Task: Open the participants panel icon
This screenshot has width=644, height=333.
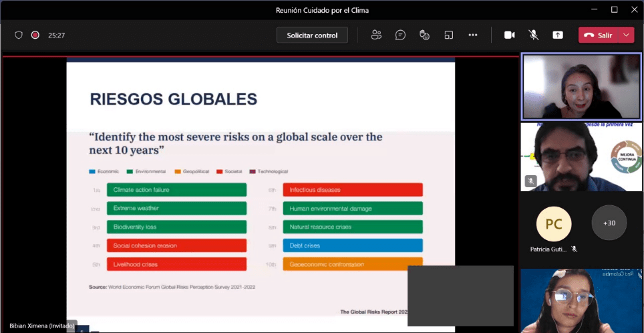Action: [x=376, y=35]
